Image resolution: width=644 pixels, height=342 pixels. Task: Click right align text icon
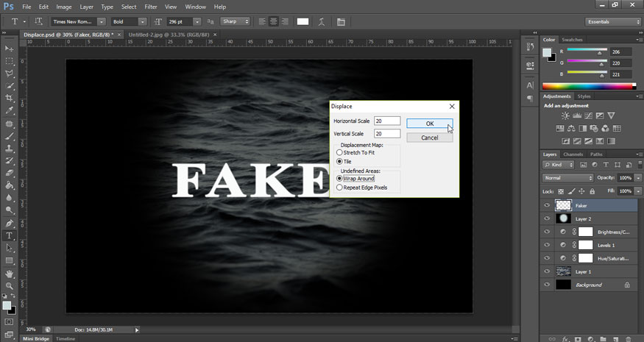tap(284, 22)
